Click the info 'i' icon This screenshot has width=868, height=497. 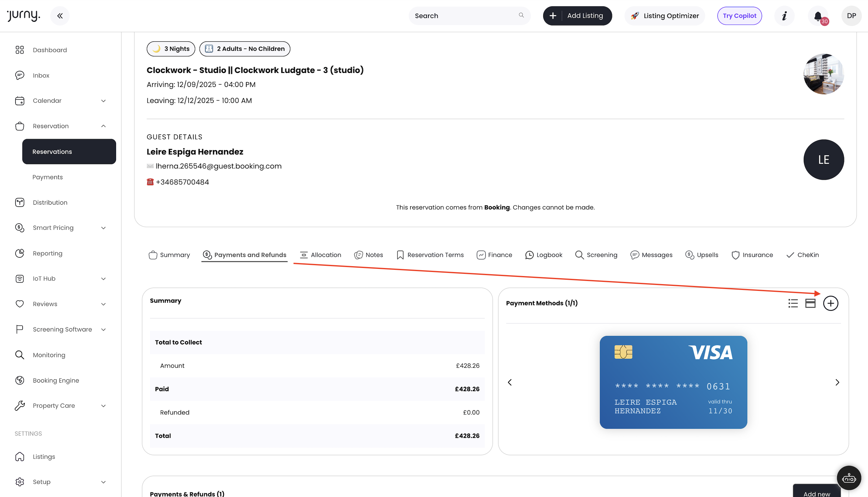click(784, 16)
